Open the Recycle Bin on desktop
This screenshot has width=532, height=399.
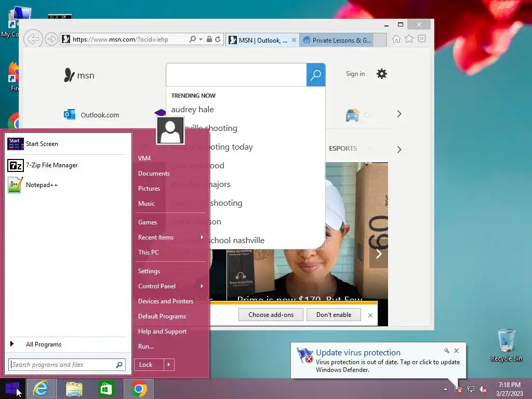[x=506, y=345]
